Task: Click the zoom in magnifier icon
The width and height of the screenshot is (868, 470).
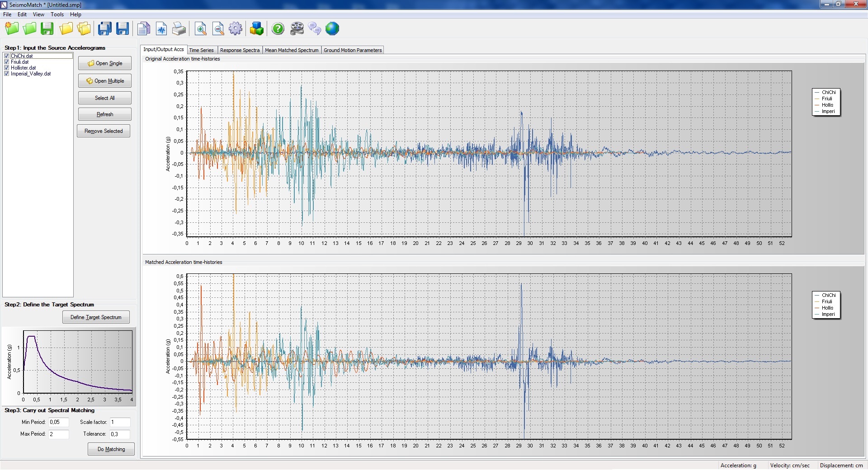Action: click(200, 29)
